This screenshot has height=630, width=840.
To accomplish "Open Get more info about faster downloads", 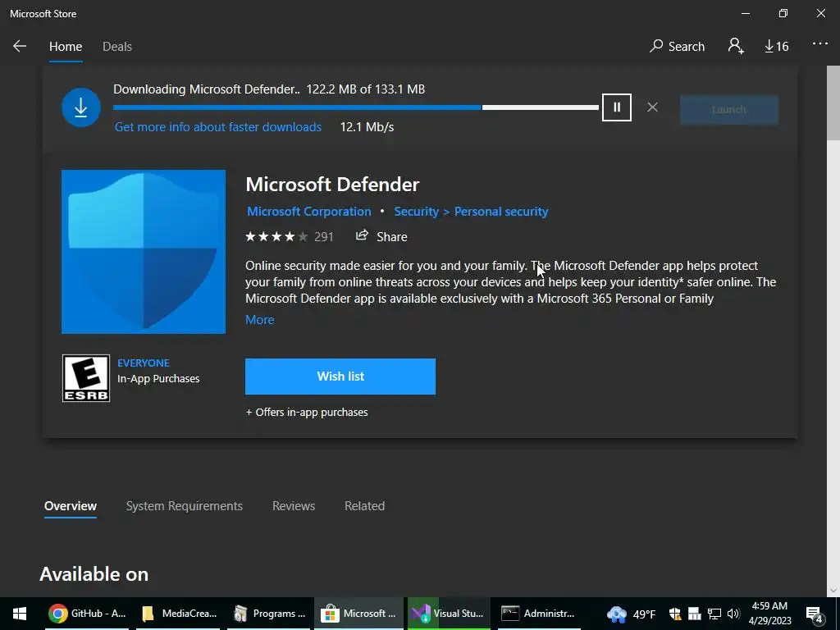I will tap(218, 127).
